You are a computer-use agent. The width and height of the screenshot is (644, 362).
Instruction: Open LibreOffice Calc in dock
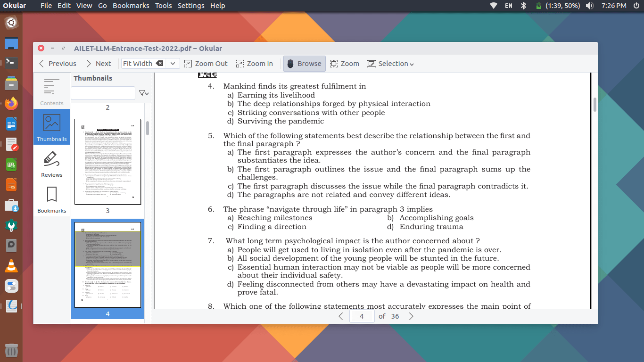11,165
